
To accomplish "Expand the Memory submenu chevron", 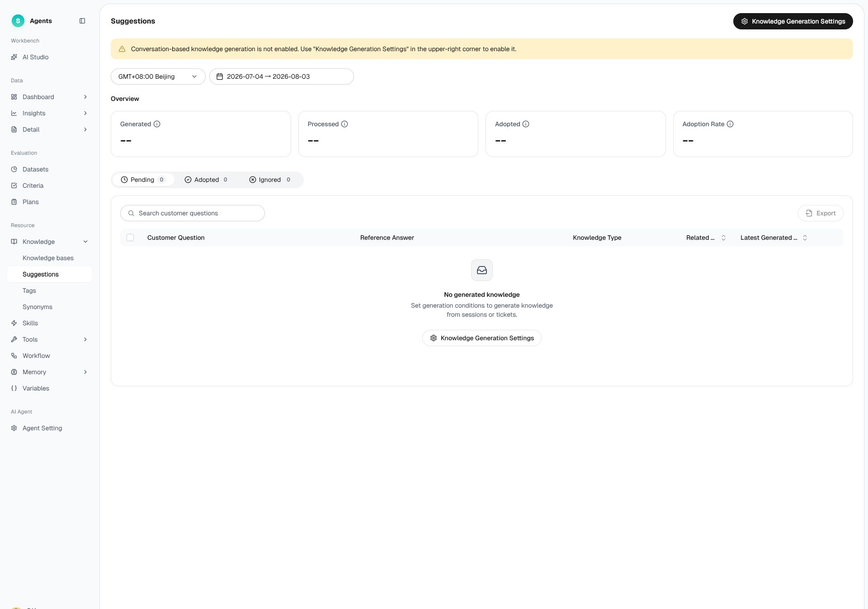I will 85,372.
